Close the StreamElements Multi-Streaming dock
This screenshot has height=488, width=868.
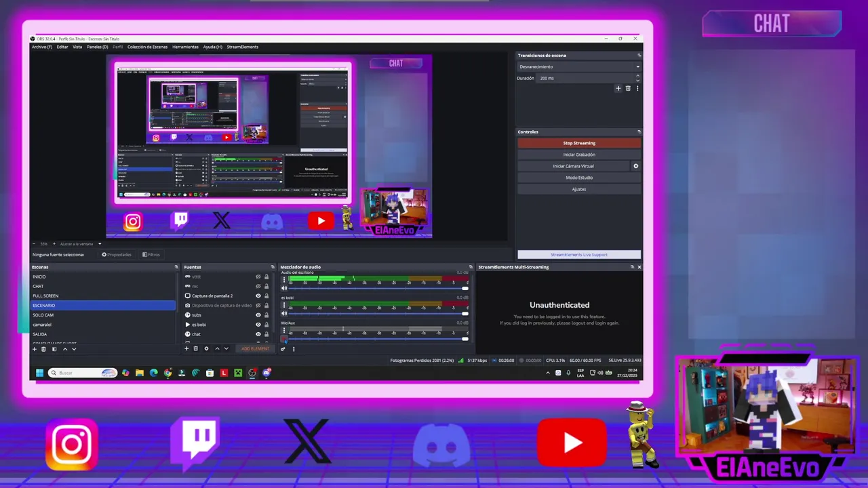[639, 267]
